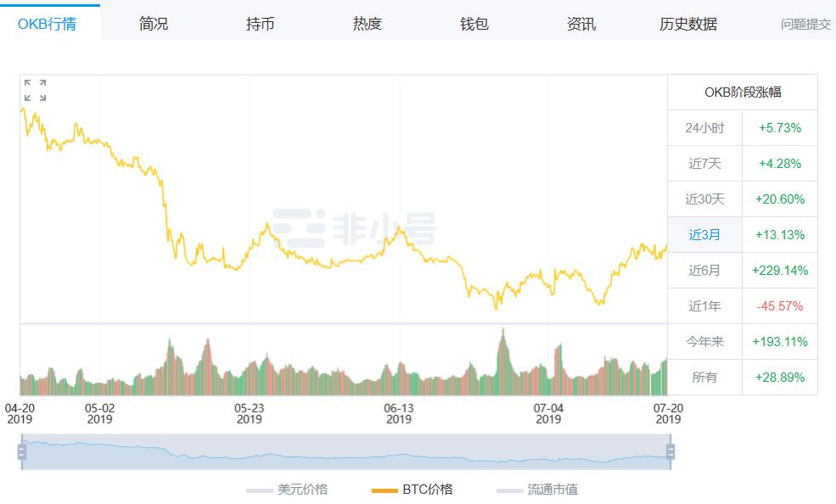Image resolution: width=836 pixels, height=504 pixels.
Task: Switch to the 资讯 tab
Action: tap(581, 24)
